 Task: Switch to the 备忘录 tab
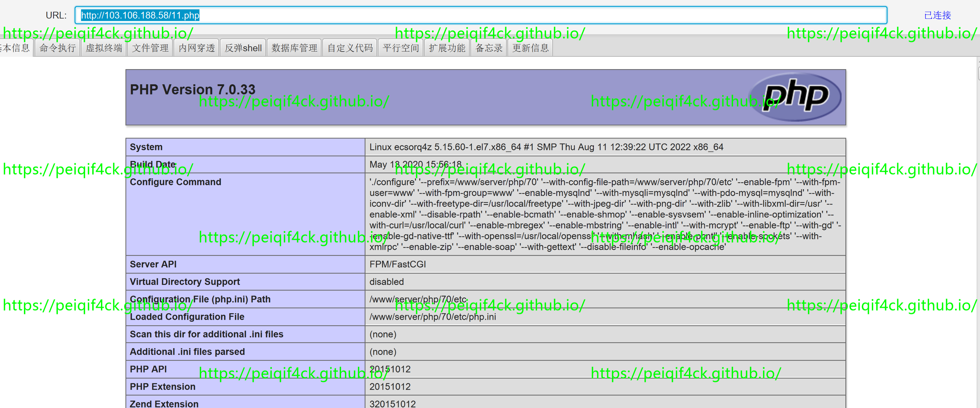pyautogui.click(x=489, y=48)
